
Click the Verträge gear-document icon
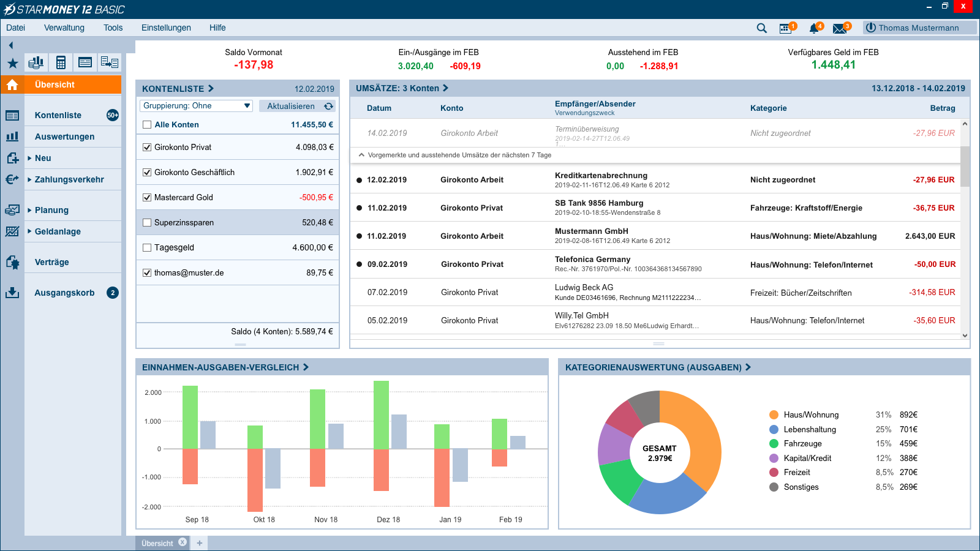click(12, 262)
